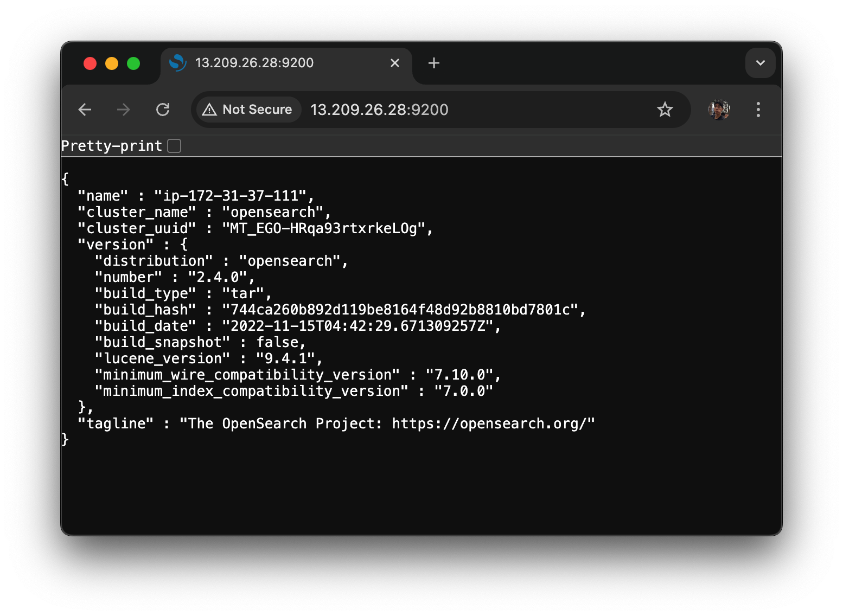Minimize window with yellow button
Image resolution: width=843 pixels, height=616 pixels.
point(112,63)
